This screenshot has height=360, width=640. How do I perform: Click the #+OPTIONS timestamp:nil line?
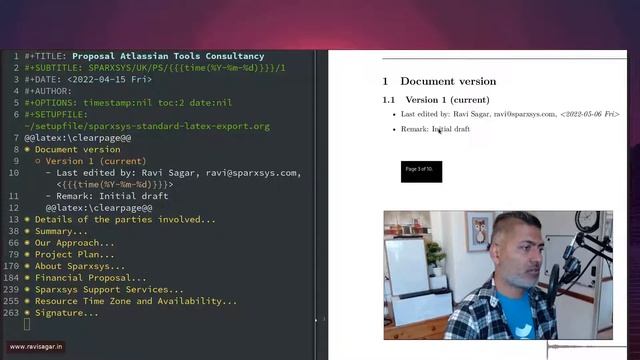tap(128, 103)
